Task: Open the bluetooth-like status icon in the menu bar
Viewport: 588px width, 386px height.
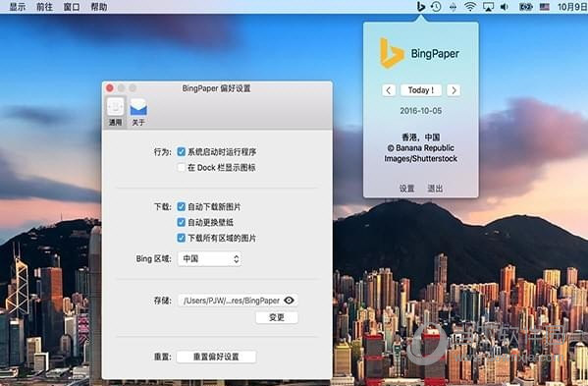Action: click(x=453, y=7)
